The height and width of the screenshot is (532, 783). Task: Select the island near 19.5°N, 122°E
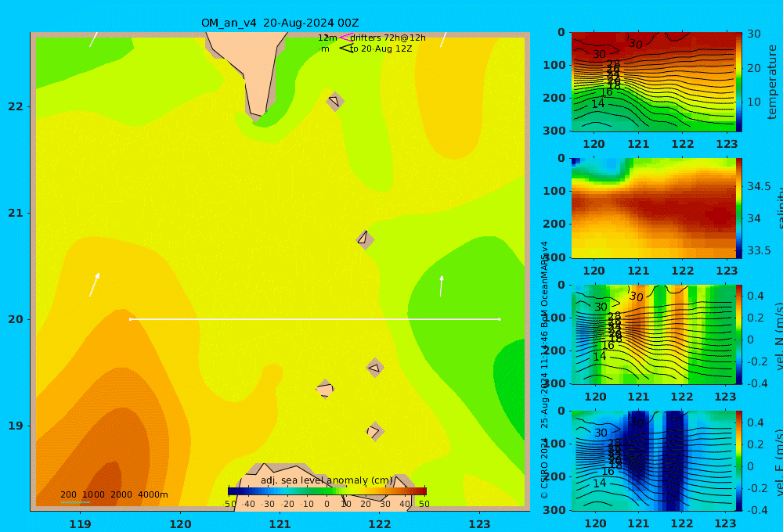(x=375, y=368)
